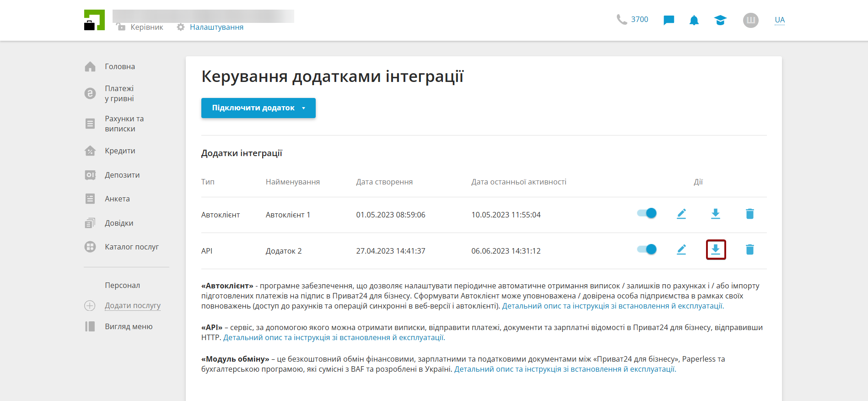Click creation date 01.05.2023 08:59:06
868x401 pixels.
click(391, 215)
